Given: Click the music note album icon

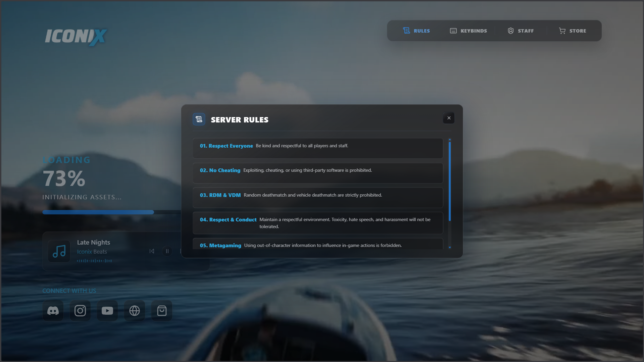Looking at the screenshot, I should (x=59, y=251).
